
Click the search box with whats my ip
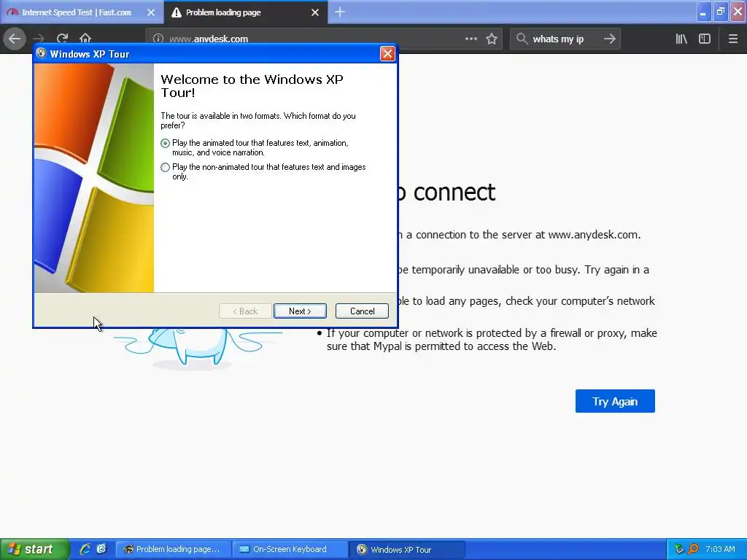tap(565, 39)
